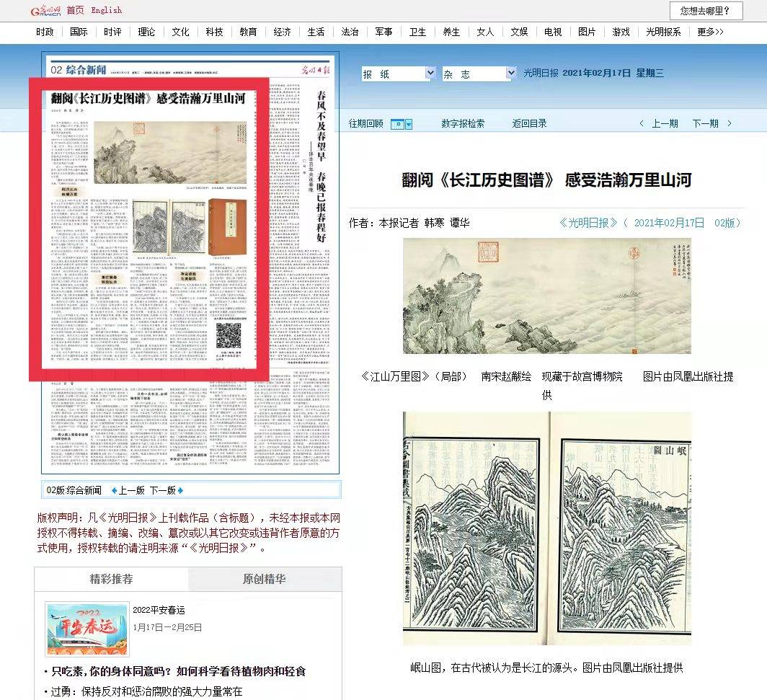Open the 军事 navigation item
Image resolution: width=767 pixels, height=700 pixels.
[x=383, y=32]
